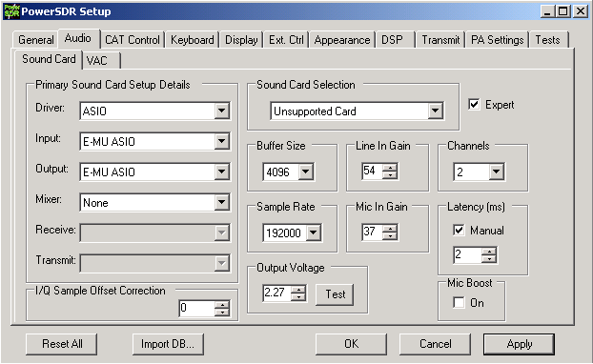The height and width of the screenshot is (364, 593).
Task: Click the Latency value field
Action: coord(468,254)
